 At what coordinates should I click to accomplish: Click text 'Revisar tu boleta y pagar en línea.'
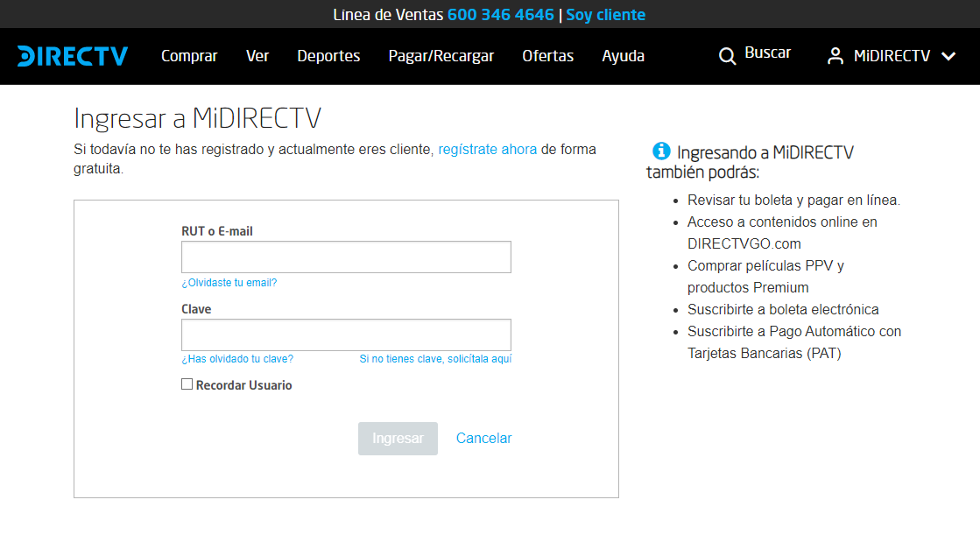(x=793, y=200)
